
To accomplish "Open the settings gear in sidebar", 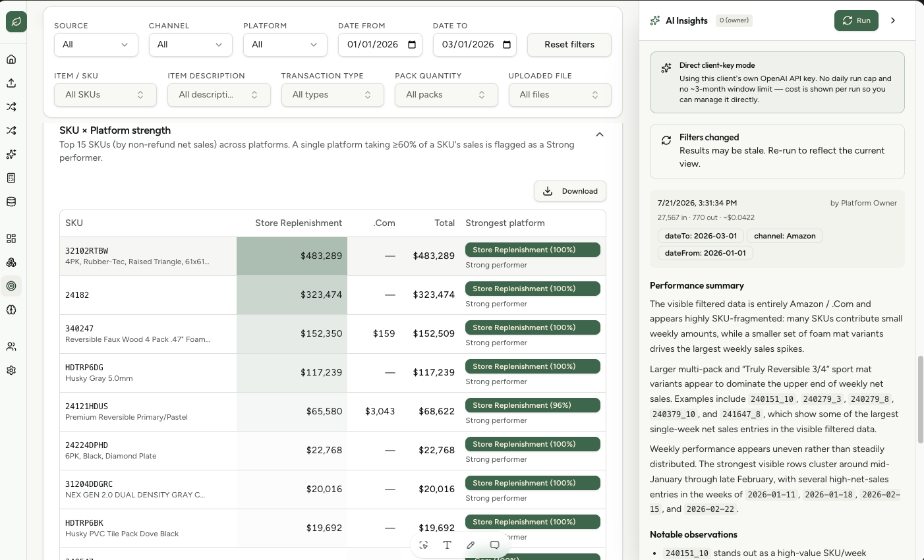I will click(11, 370).
